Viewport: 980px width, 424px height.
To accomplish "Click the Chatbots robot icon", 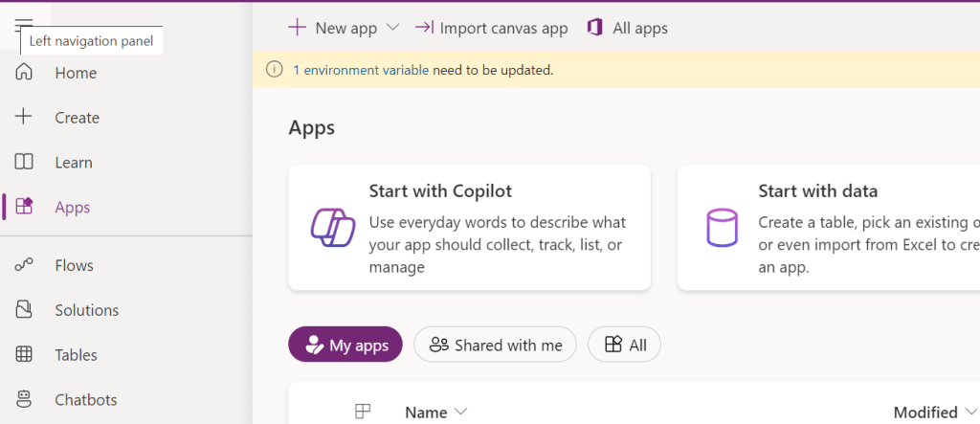I will point(24,400).
